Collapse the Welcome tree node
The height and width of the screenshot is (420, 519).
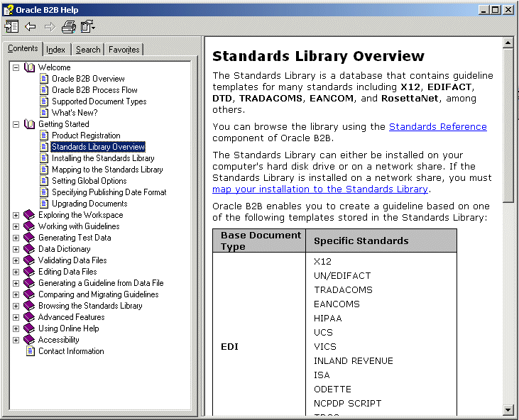[16, 68]
